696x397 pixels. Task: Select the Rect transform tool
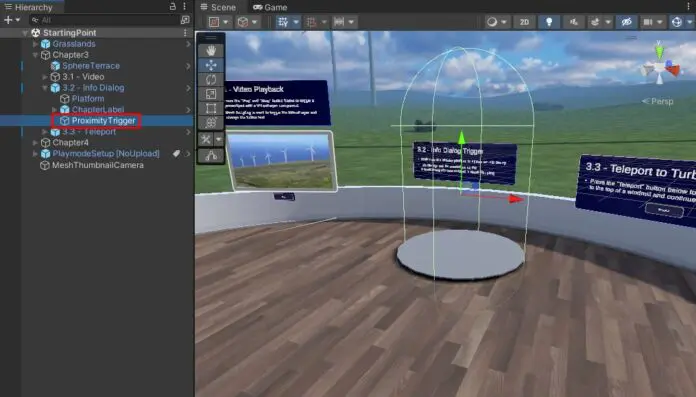pyautogui.click(x=211, y=108)
